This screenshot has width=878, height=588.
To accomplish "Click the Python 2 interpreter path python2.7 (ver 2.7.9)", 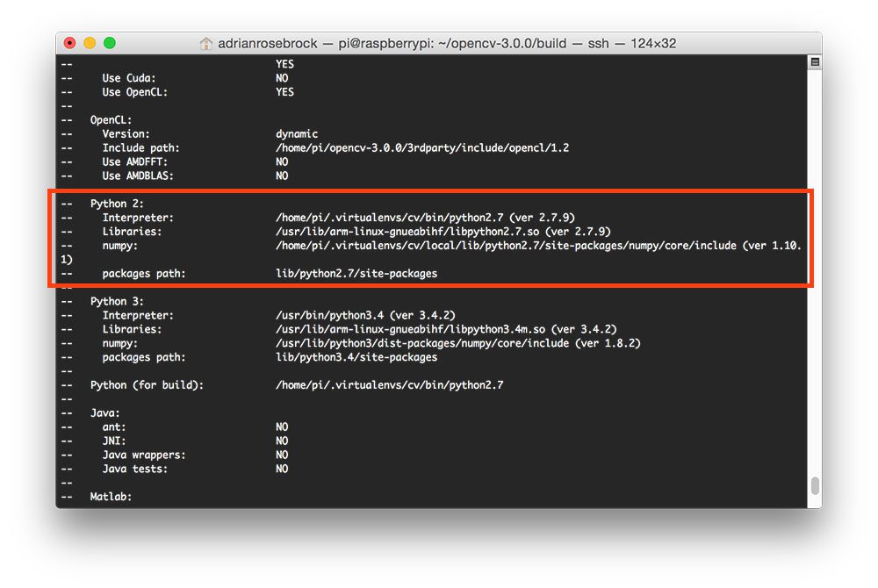I will click(x=425, y=218).
